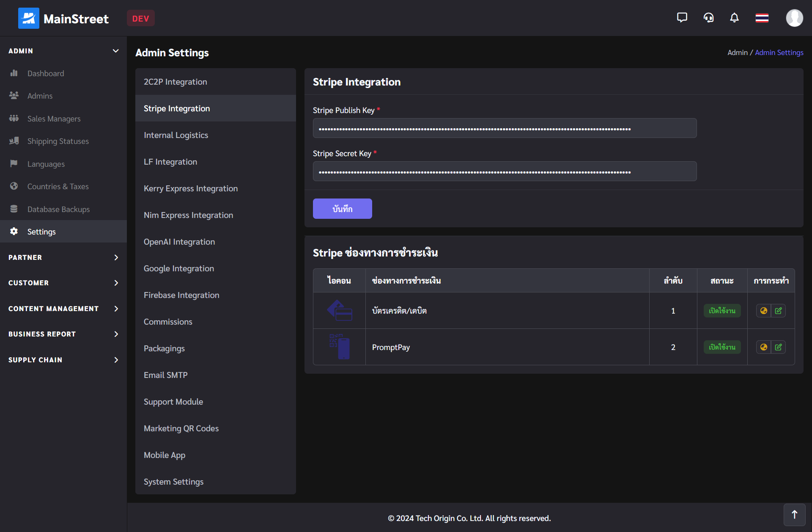
Task: Click the Sales Managers group icon
Action: tap(14, 119)
